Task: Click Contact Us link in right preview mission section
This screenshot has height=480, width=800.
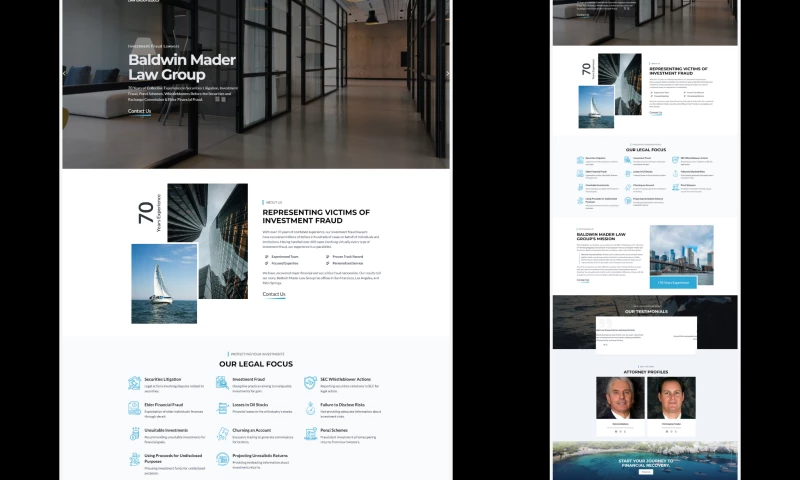Action: tap(583, 280)
